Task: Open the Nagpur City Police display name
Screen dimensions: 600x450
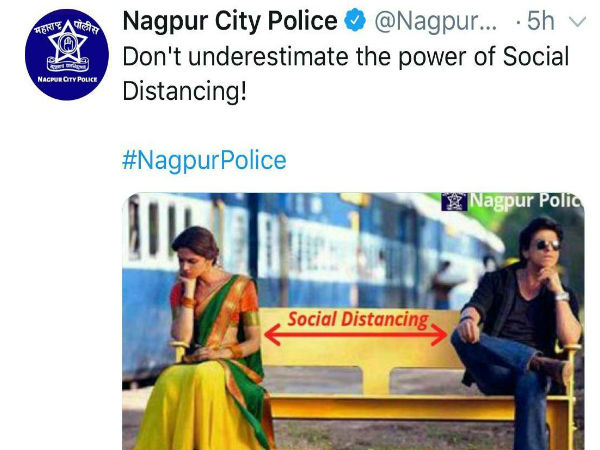Action: [230, 20]
